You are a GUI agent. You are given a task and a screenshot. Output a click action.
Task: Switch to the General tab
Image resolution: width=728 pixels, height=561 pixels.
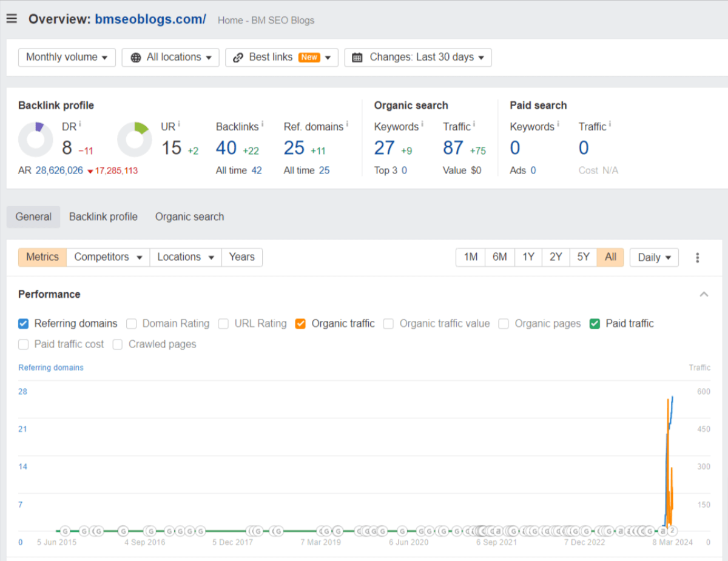[x=33, y=217]
